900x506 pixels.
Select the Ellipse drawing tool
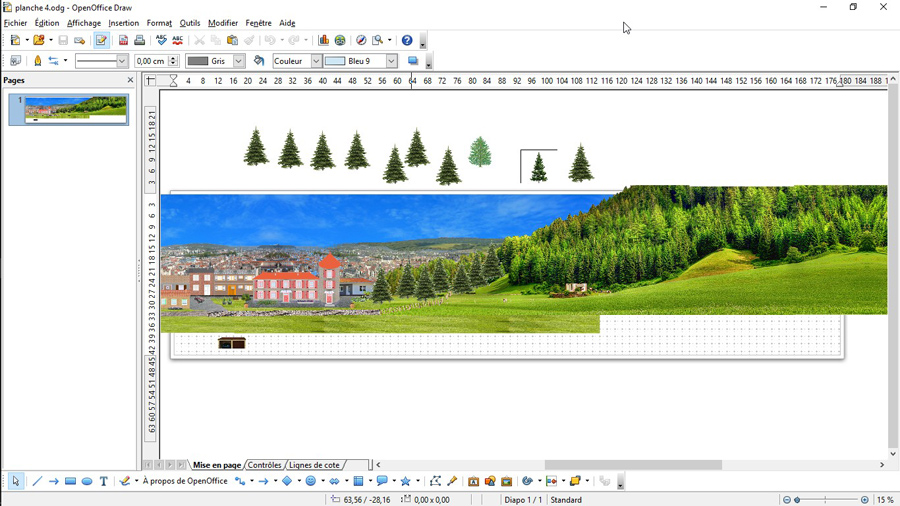point(87,481)
